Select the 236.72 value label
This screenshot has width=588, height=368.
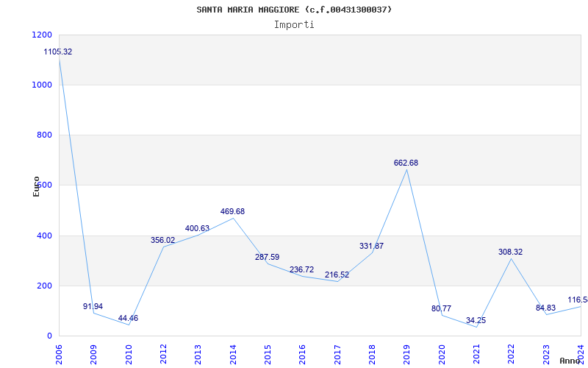(x=302, y=269)
